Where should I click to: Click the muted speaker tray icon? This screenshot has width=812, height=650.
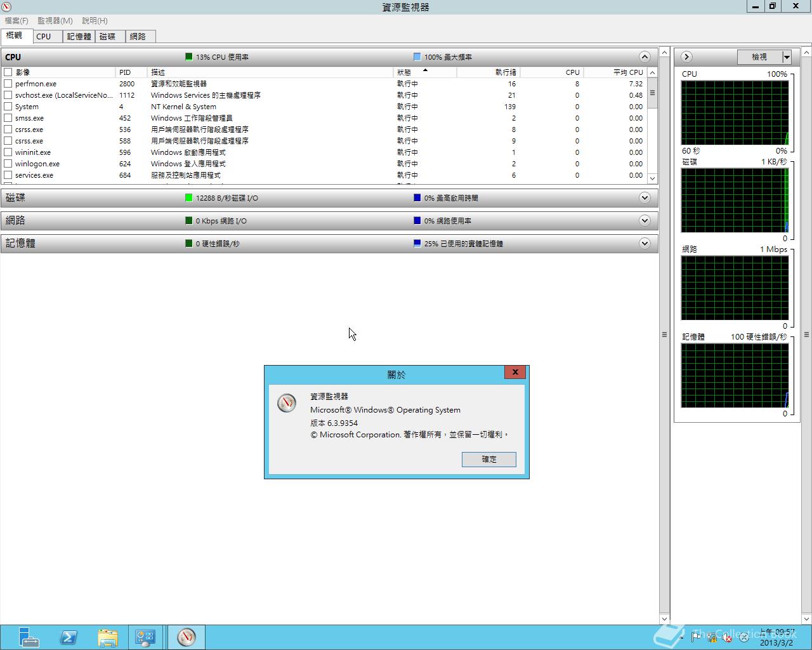728,637
